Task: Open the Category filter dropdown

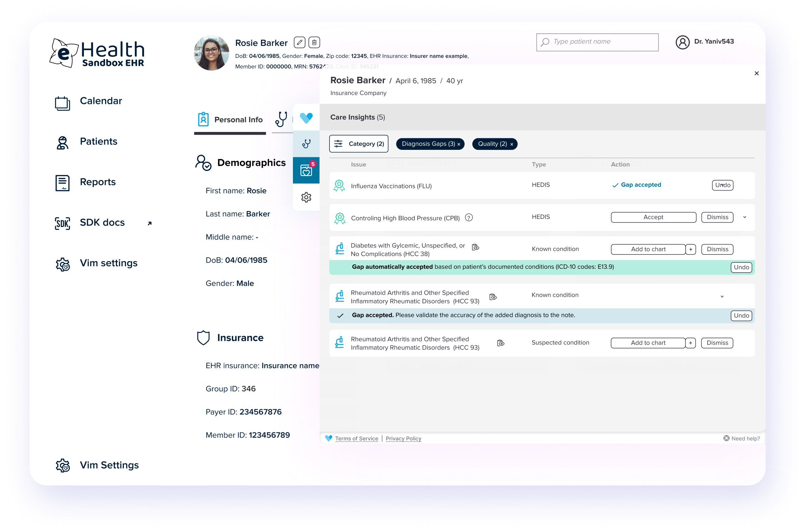Action: click(x=359, y=144)
